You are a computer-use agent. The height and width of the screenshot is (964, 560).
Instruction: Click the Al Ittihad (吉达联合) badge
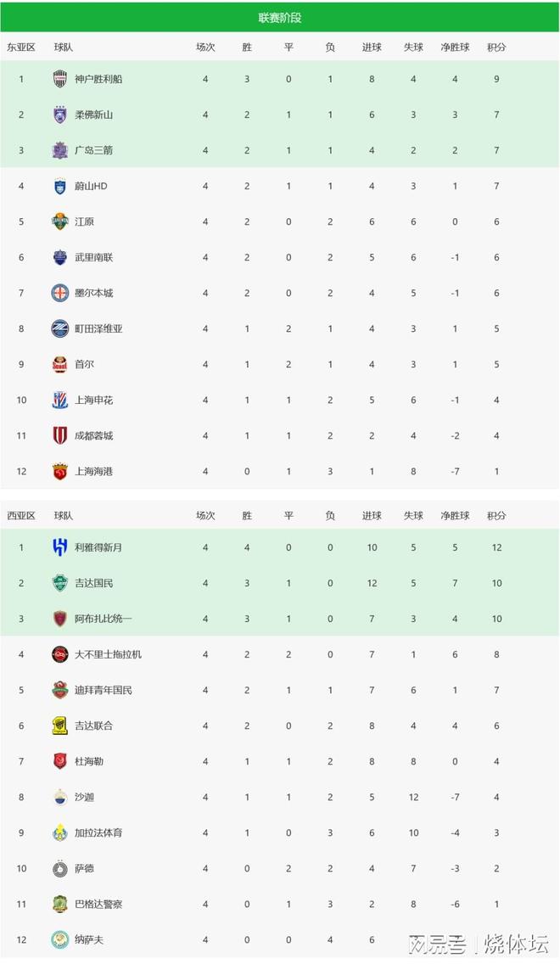pyautogui.click(x=60, y=726)
